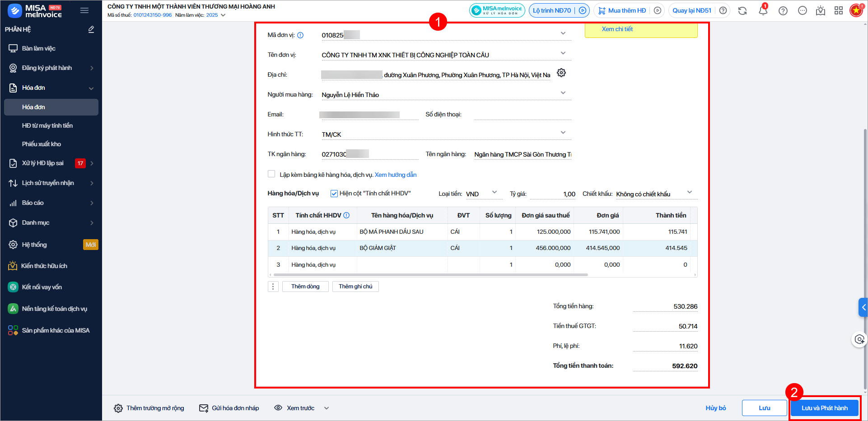Click the Lưu và Phát hành button
Screen dimensions: 868x421
[x=824, y=408]
